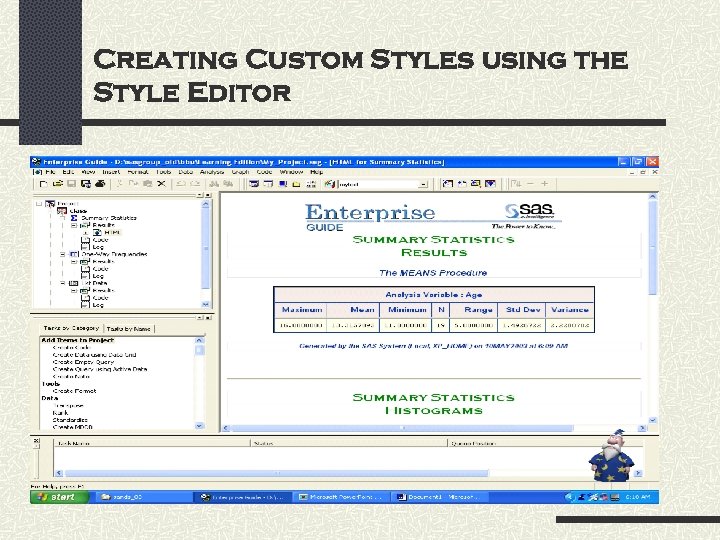
Task: Select the Summary Statistics sigma icon
Action: coord(73,218)
